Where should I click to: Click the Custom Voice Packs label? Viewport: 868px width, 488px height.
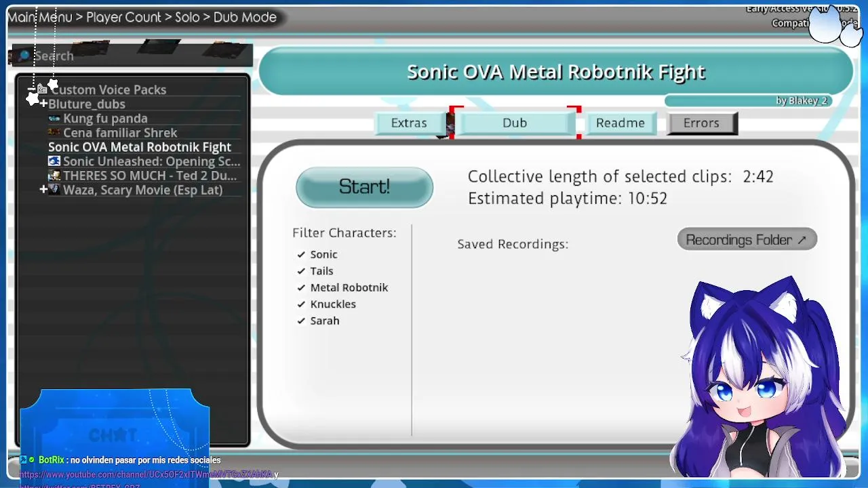pos(108,89)
